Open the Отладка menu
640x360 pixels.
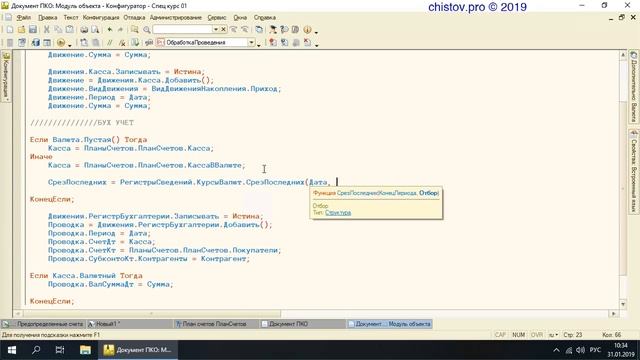click(x=134, y=18)
